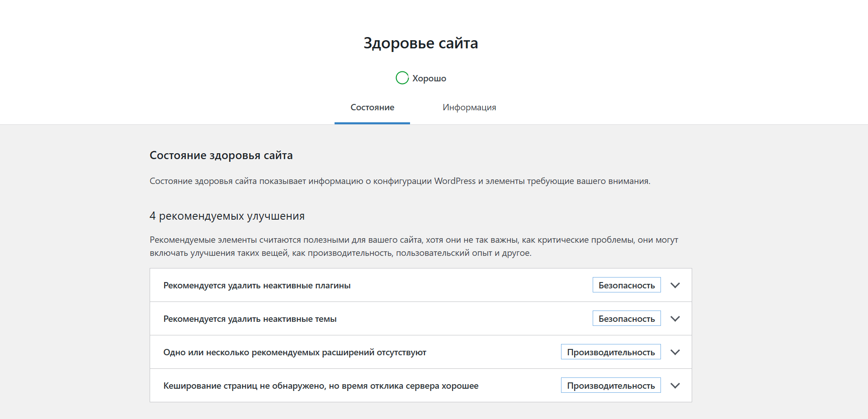This screenshot has height=419, width=868.
Task: Click the Производительность badge on the extensions row
Action: [610, 352]
